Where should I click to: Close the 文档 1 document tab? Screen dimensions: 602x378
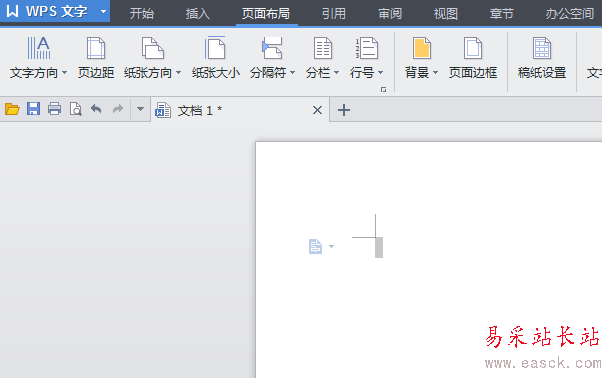coord(317,111)
